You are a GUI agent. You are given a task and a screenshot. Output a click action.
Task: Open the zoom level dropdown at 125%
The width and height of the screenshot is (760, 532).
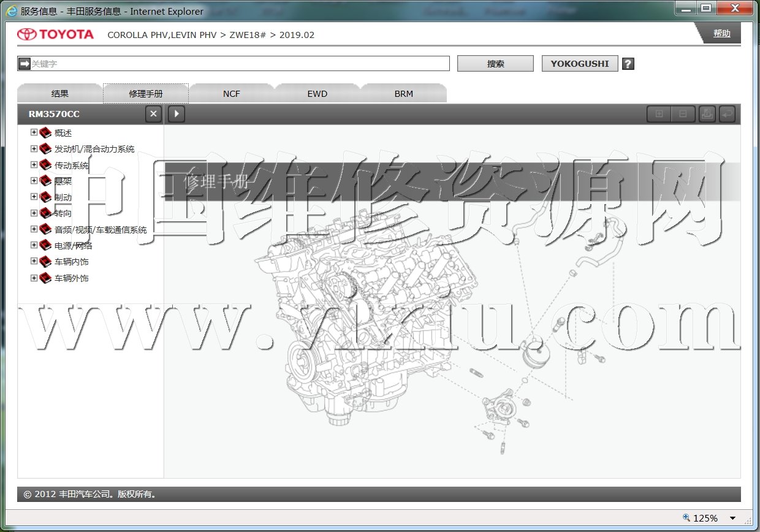732,519
